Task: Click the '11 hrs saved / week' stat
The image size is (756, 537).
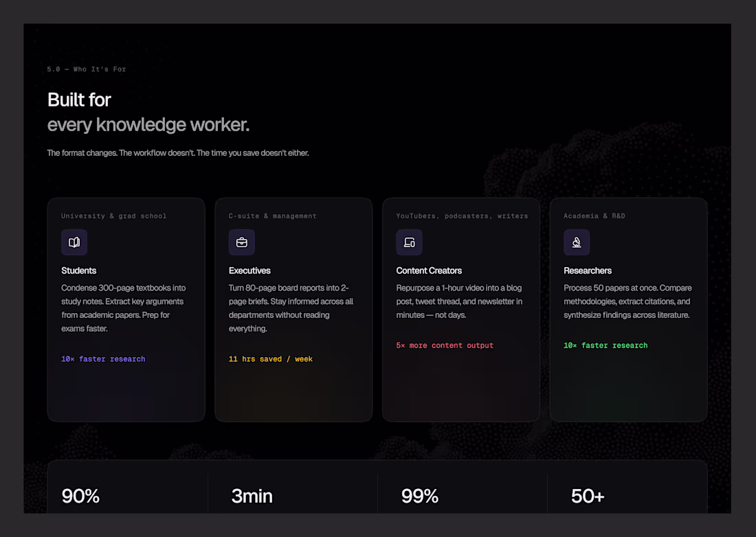Action: pos(271,359)
